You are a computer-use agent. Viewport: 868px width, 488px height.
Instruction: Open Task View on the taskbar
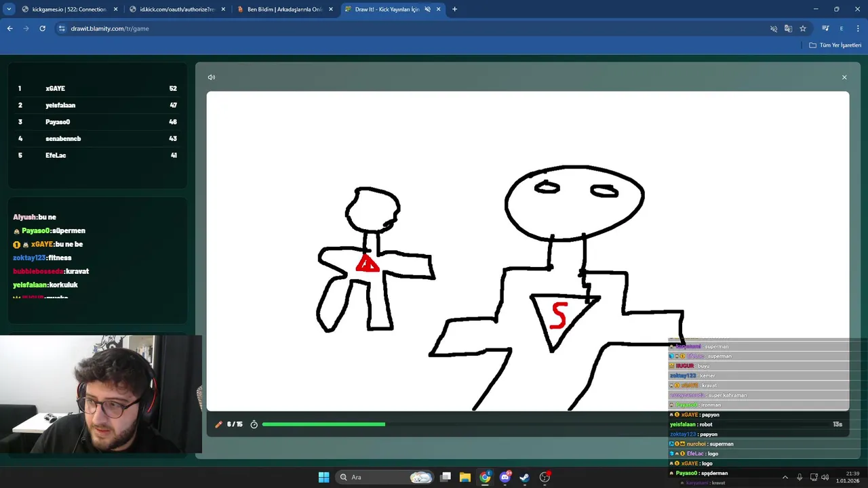point(446,477)
